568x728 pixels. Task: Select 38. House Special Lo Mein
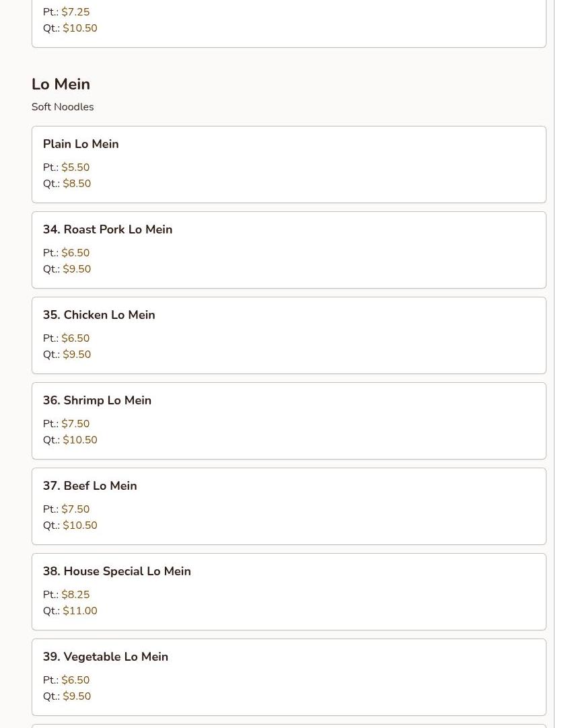point(116,571)
